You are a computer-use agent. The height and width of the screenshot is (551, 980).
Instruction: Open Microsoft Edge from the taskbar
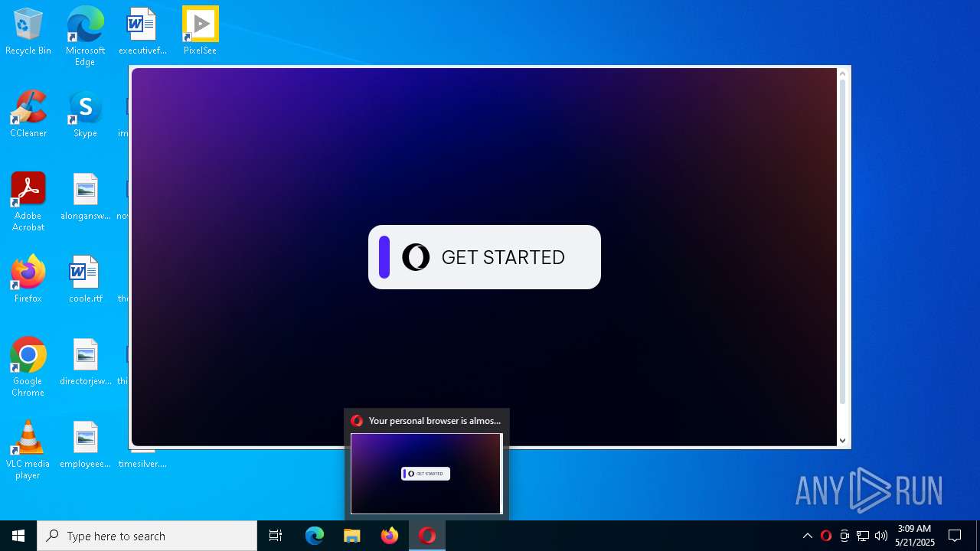pyautogui.click(x=315, y=536)
